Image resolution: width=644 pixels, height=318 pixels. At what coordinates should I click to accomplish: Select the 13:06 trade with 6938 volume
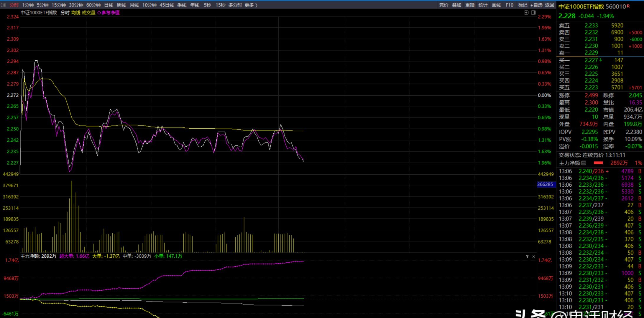pos(600,185)
